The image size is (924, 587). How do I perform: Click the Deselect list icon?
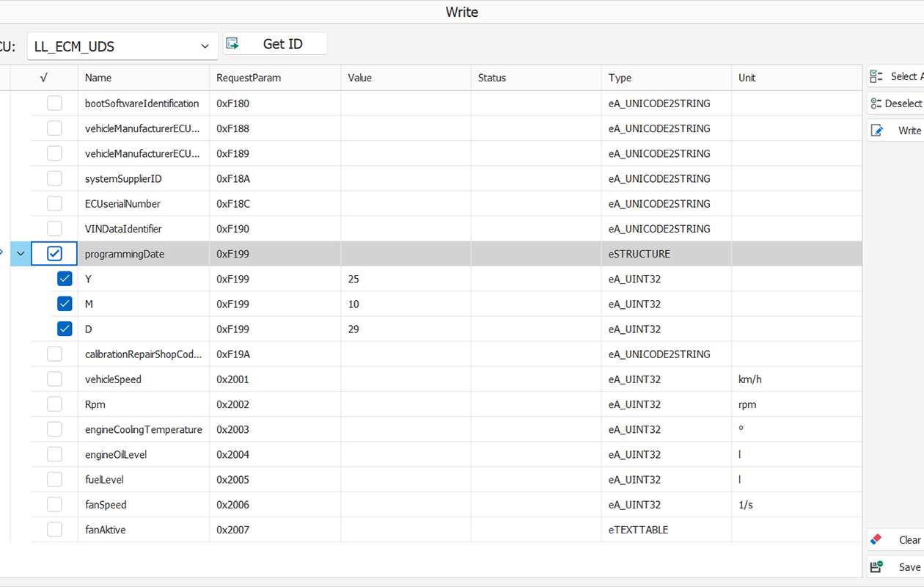coord(876,103)
